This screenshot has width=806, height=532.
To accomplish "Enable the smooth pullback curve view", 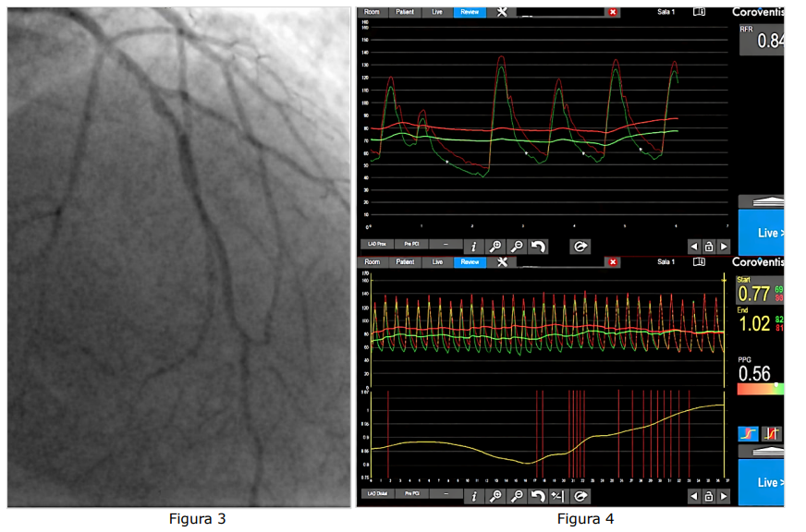I will coord(748,434).
